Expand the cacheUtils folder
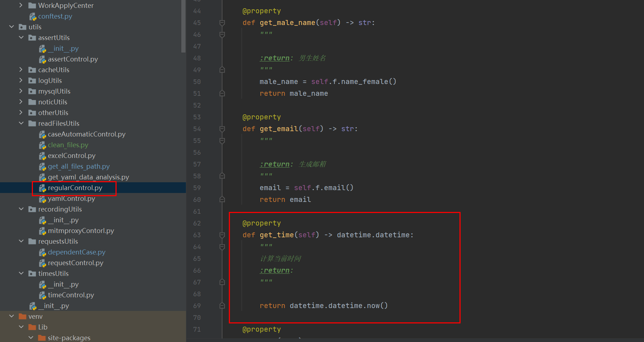Screen dimensions: 644x342 point(21,70)
